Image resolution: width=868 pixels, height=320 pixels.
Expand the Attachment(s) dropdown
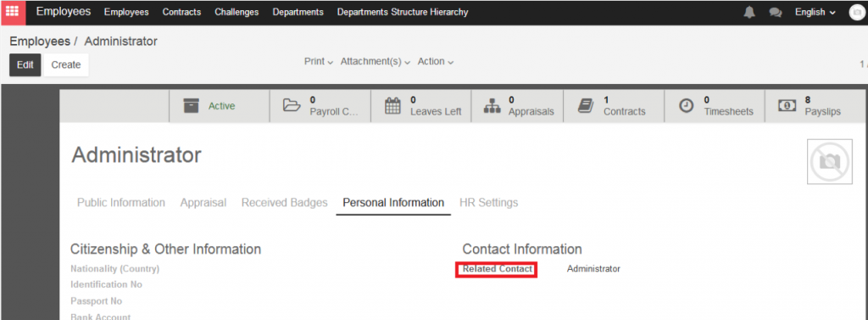point(376,62)
